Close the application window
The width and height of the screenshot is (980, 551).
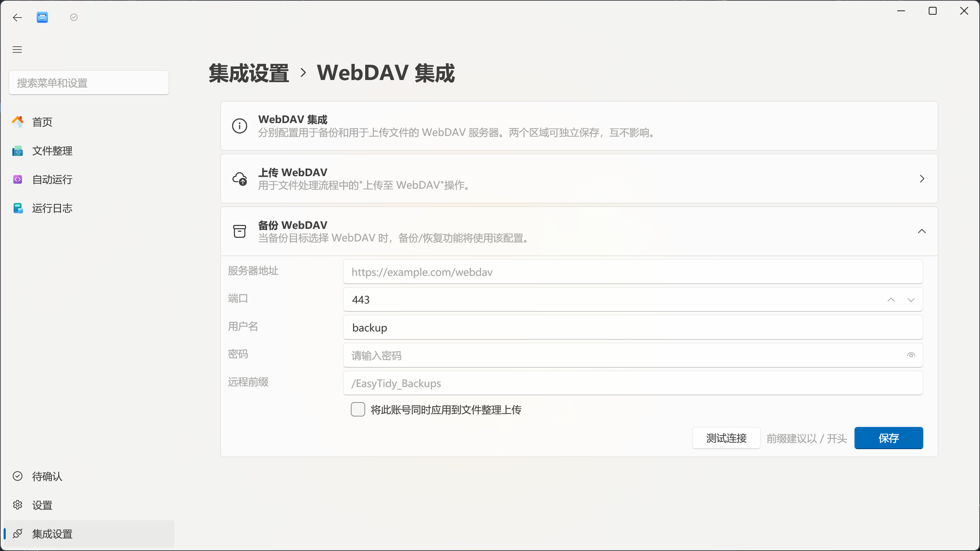964,11
